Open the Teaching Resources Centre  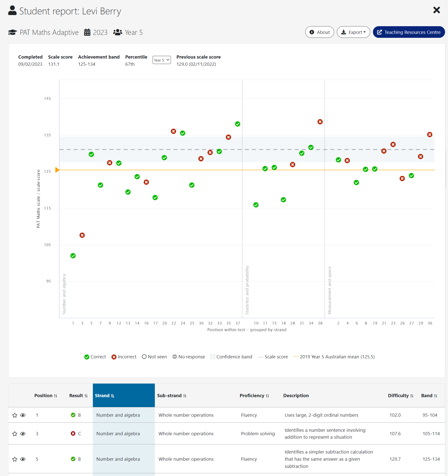tap(409, 32)
